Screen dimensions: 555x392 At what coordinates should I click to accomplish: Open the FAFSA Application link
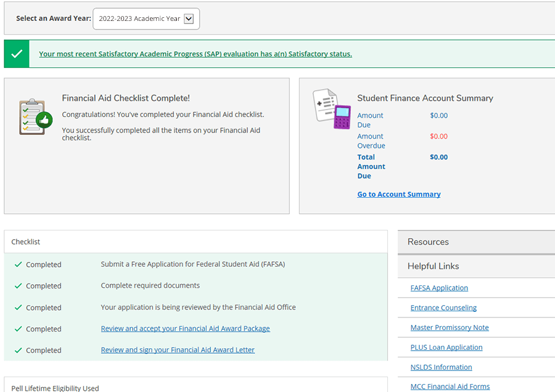pyautogui.click(x=439, y=288)
